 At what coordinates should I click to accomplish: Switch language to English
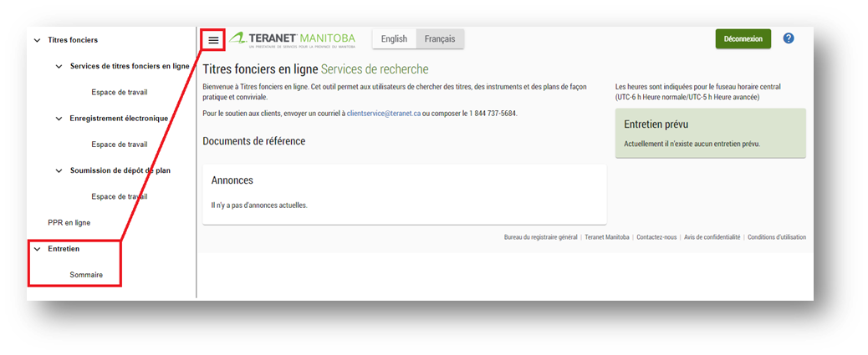click(394, 39)
